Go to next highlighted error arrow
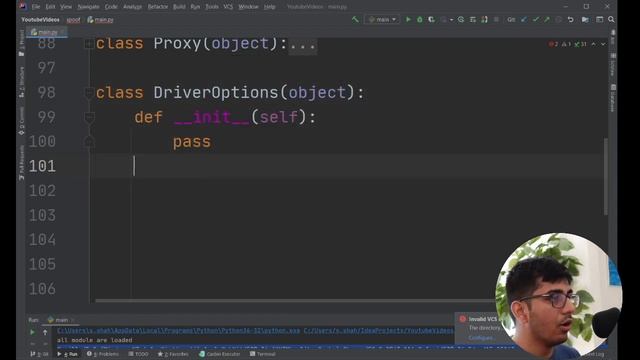640x360 pixels. coord(603,44)
